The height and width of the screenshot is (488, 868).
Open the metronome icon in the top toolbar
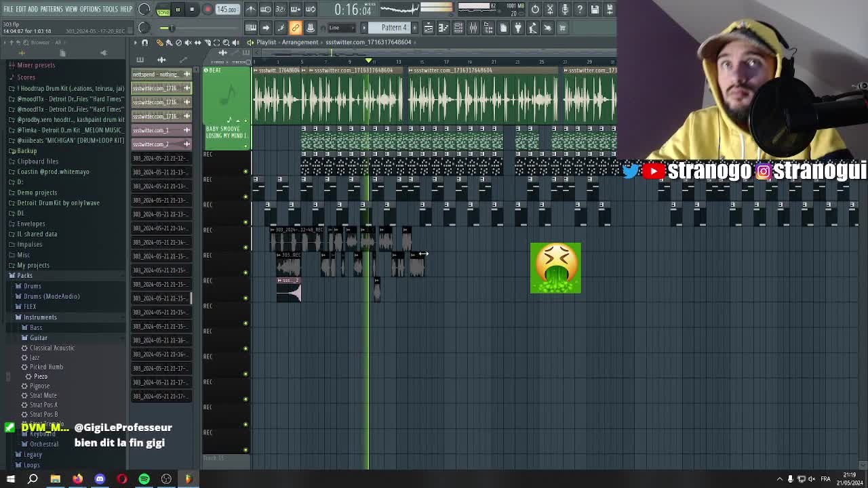(x=251, y=9)
